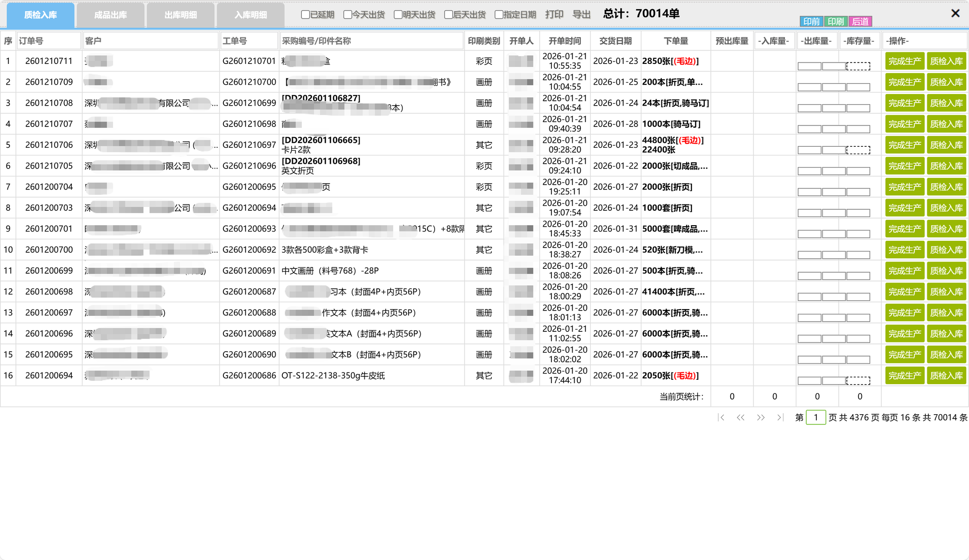Enable the 已延期 checkbox

click(305, 15)
